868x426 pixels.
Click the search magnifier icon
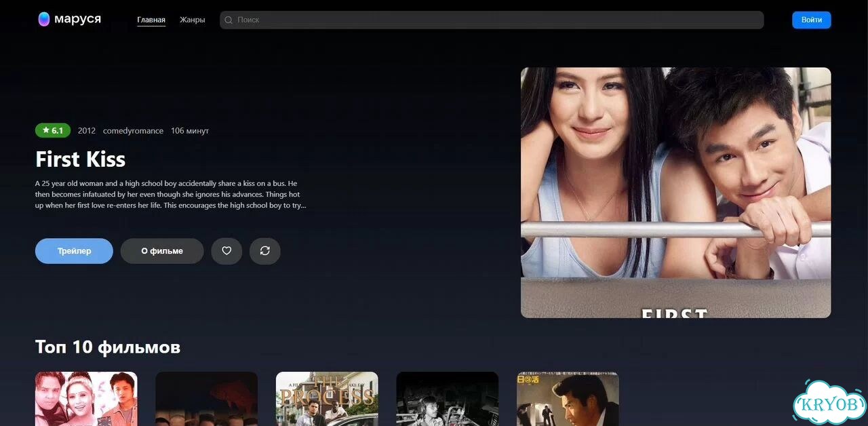click(229, 20)
